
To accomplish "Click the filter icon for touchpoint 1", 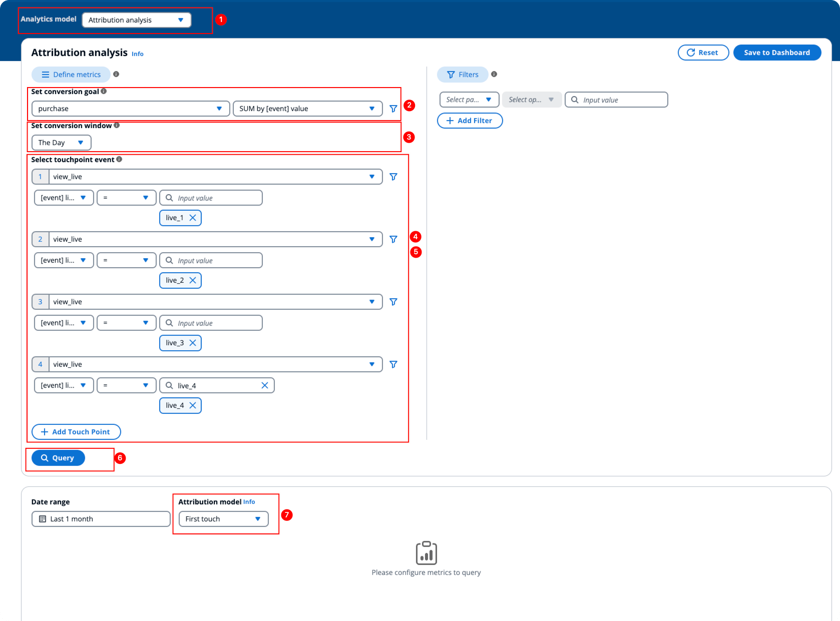I will (393, 177).
